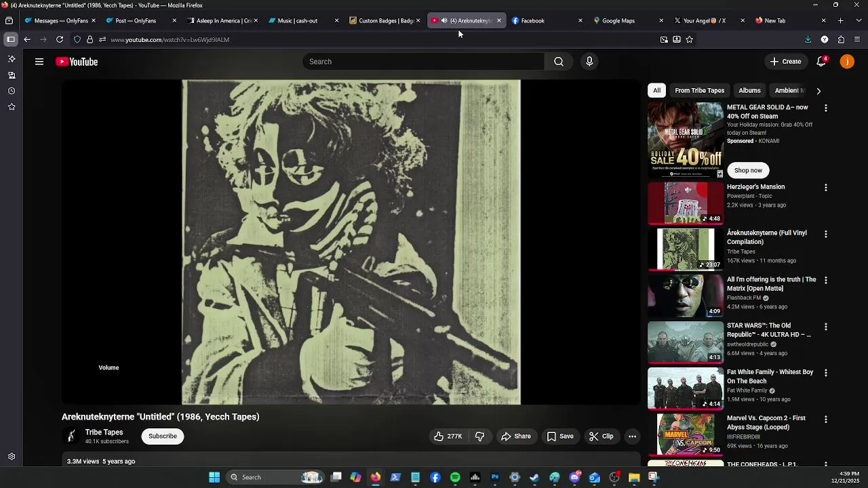Open more actions beneath the video
The height and width of the screenshot is (488, 868).
coord(632,436)
